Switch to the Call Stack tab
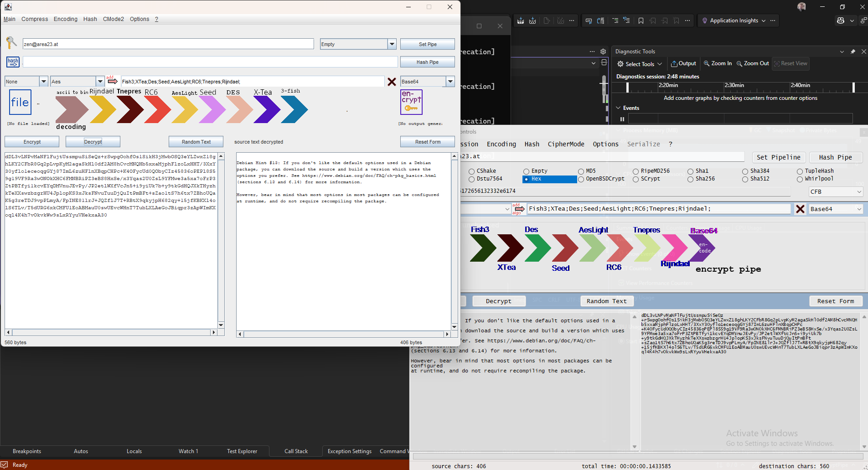Image resolution: width=868 pixels, height=470 pixels. click(x=296, y=451)
